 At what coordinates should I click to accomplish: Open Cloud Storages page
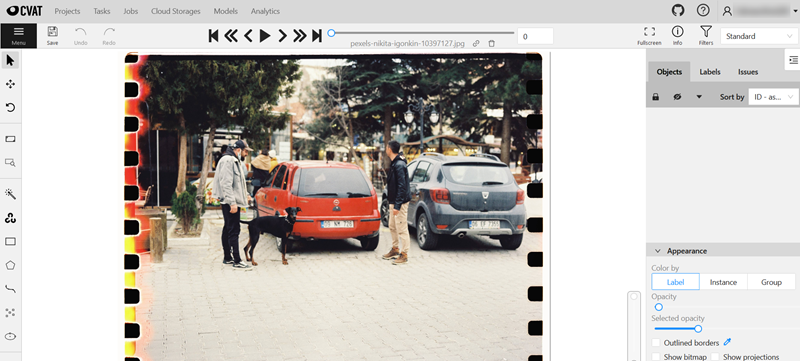coord(176,11)
